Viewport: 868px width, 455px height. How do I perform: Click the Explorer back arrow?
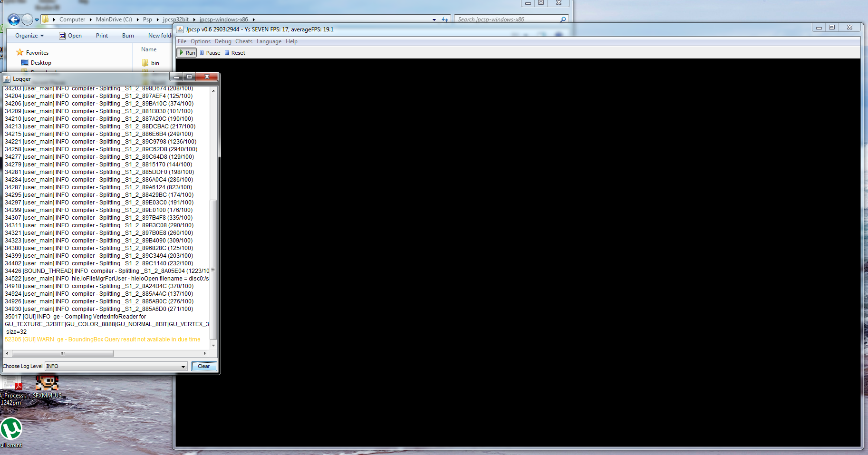point(14,19)
